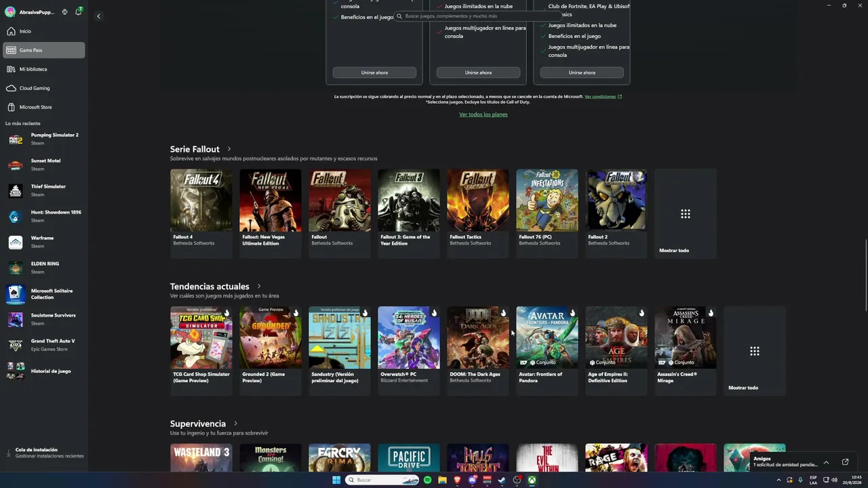
Task: Open Cloud Gaming section
Action: 44,88
